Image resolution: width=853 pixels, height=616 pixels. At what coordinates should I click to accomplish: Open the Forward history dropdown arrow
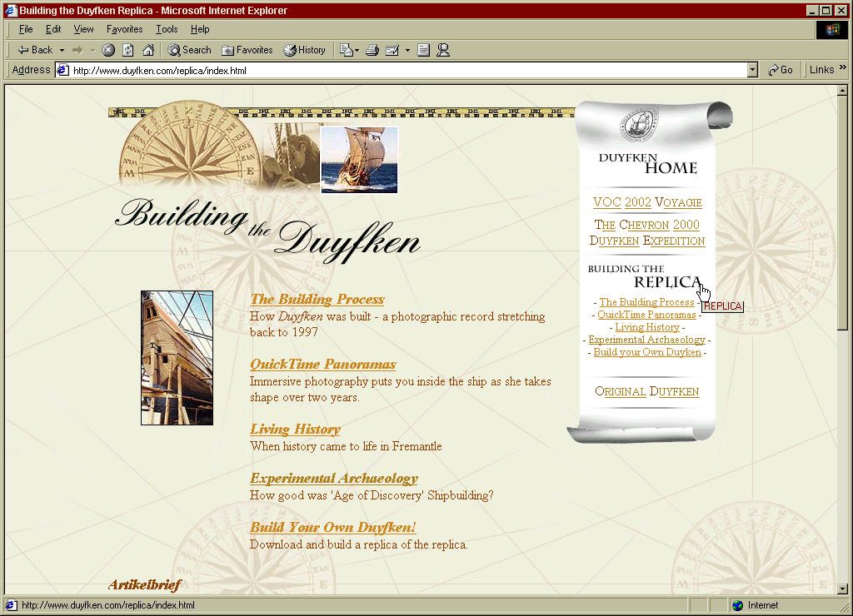pos(92,50)
